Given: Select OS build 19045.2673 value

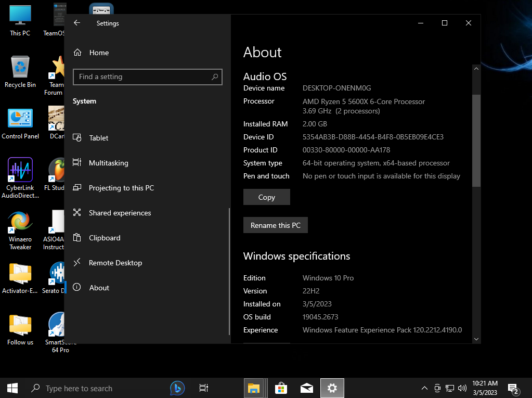Looking at the screenshot, I should point(320,317).
